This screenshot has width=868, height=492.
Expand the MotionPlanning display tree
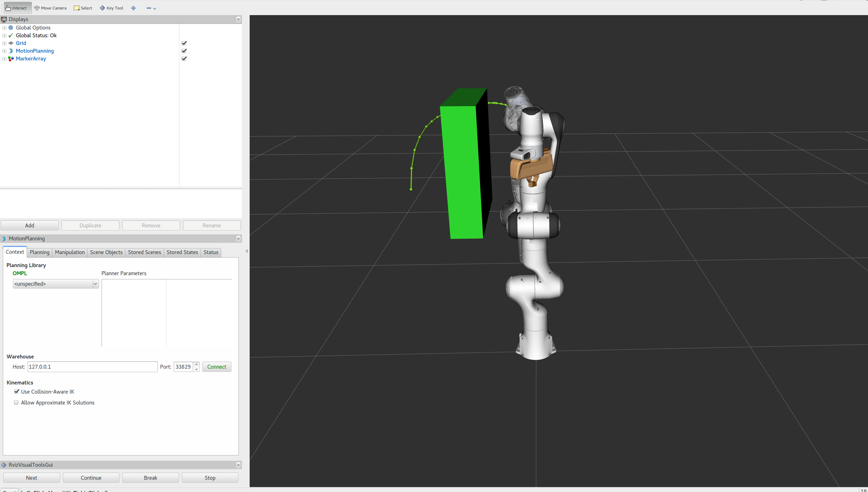pos(4,51)
